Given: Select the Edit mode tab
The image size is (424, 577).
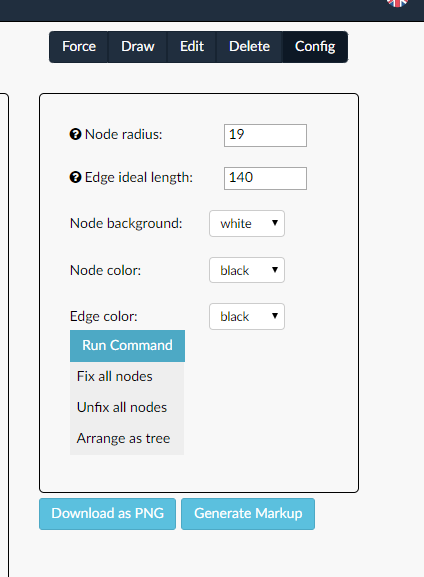Looking at the screenshot, I should tap(192, 47).
